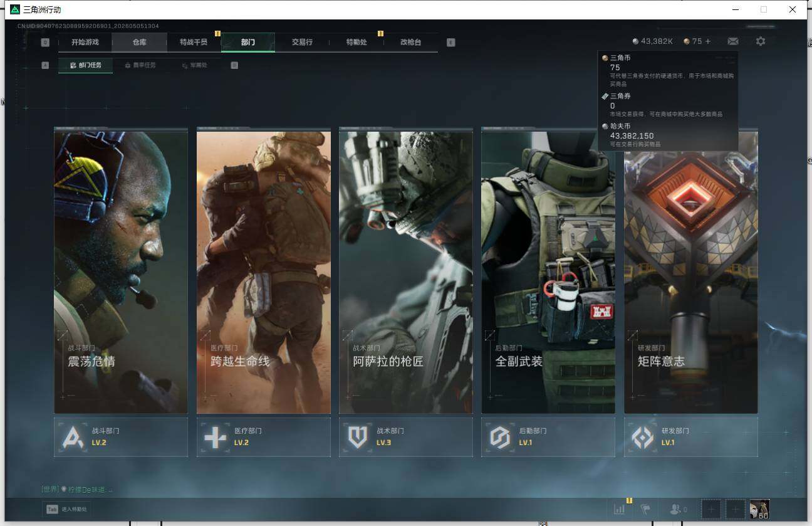Click the 研发部门 LV.1 emblem icon

(643, 437)
